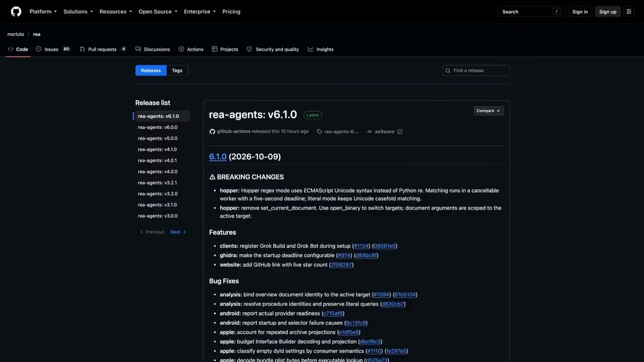
Task: Open pull request #1134 link
Action: [x=361, y=246]
